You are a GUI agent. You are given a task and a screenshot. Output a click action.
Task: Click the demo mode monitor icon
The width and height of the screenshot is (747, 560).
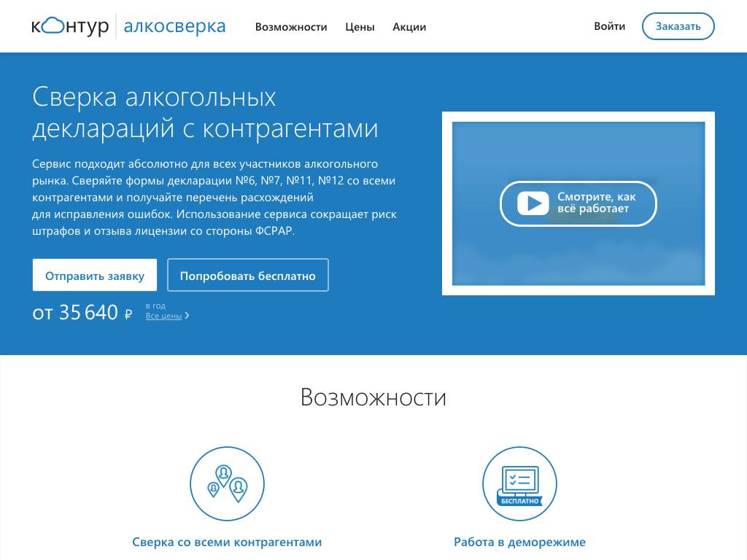coord(519,483)
